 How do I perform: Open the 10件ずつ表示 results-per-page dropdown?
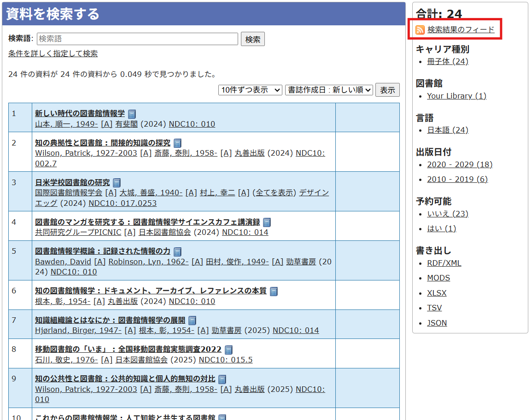[251, 90]
